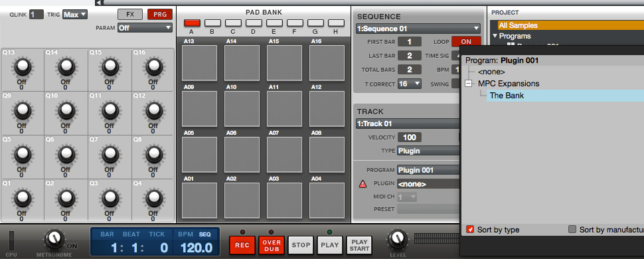Click the Q3 knob
644x259 pixels.
click(110, 198)
